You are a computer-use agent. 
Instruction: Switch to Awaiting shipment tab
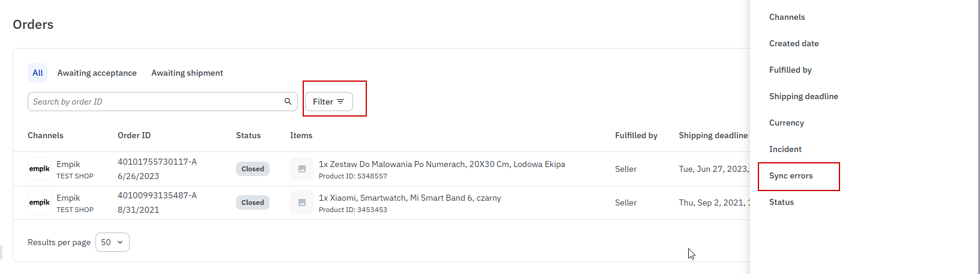[x=187, y=73]
